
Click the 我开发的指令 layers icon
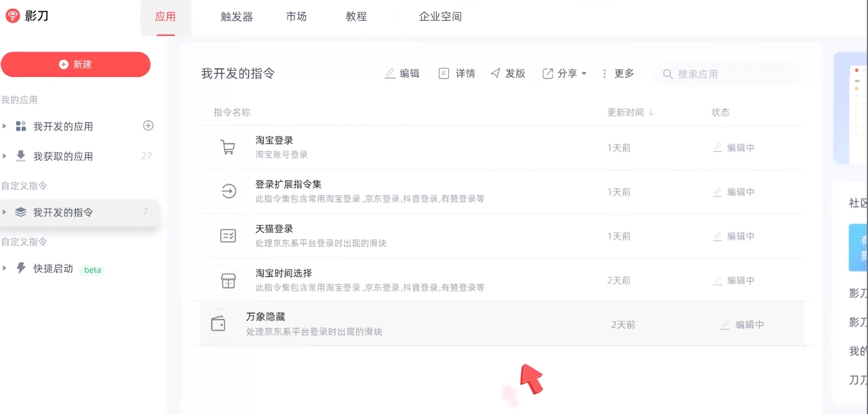[x=21, y=212]
